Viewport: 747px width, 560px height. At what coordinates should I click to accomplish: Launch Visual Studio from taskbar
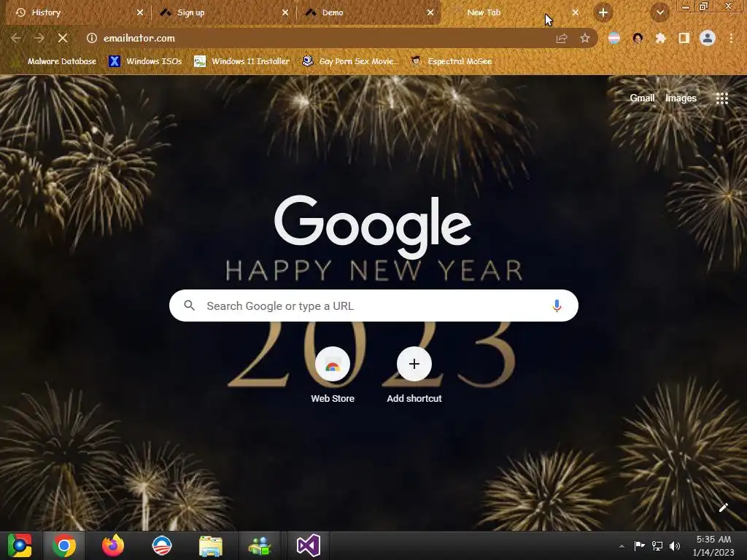pos(309,545)
